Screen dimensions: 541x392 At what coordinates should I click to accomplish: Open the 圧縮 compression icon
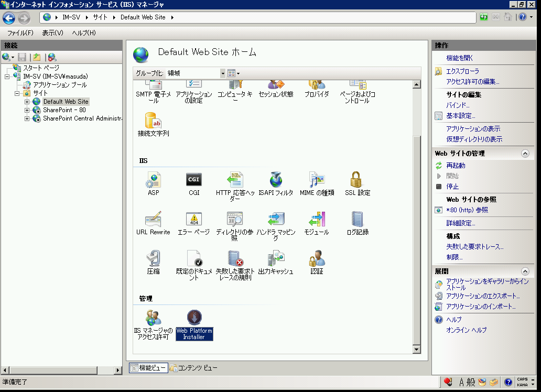coord(153,259)
